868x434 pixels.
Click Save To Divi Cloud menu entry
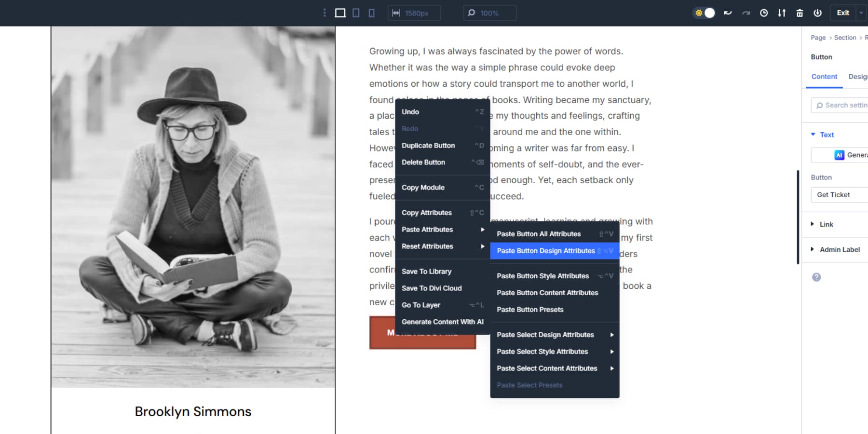coord(432,288)
